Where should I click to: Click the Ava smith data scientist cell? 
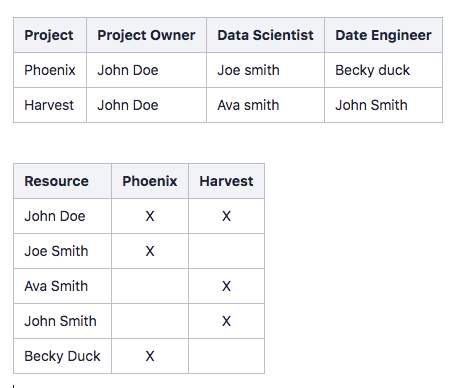point(265,105)
